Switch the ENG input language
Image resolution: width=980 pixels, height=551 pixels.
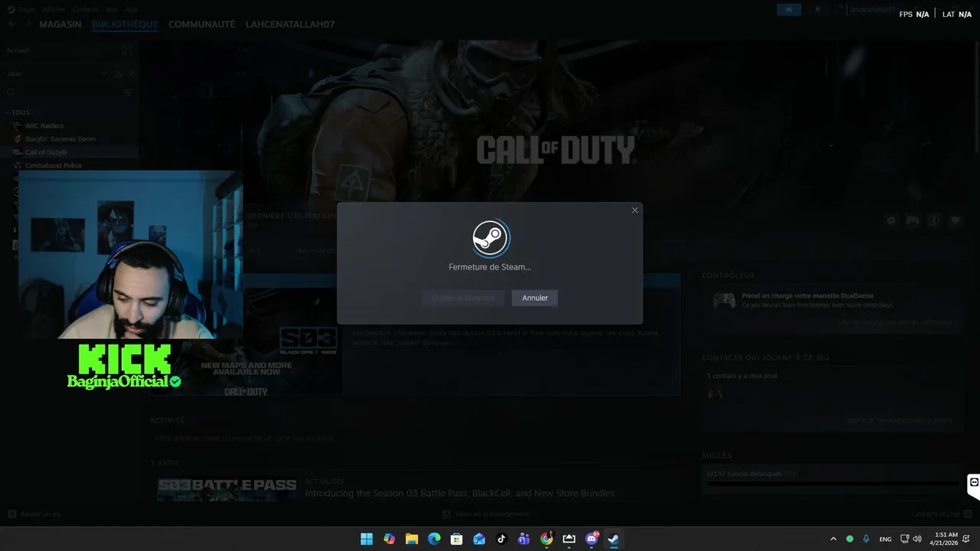click(885, 539)
